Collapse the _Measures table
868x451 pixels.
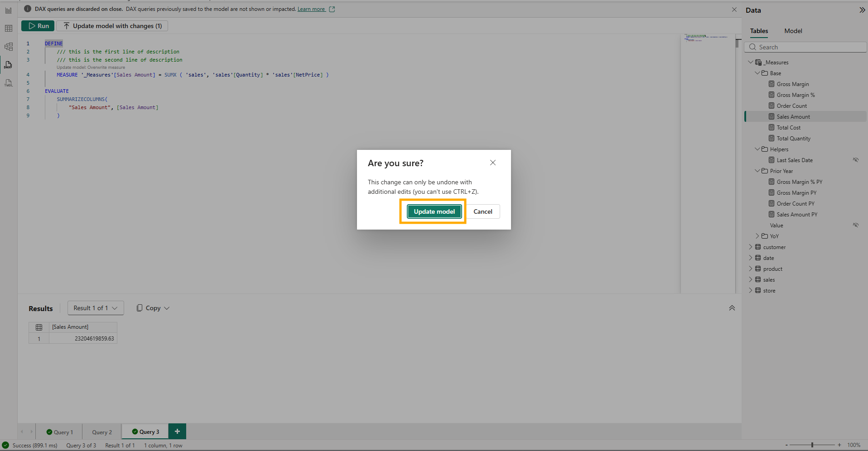click(751, 62)
